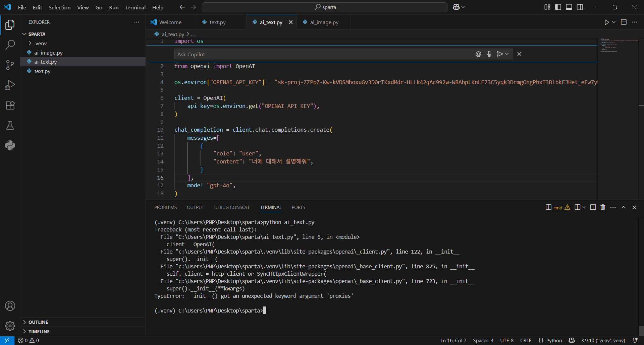Open the Copilot title bar dropdown arrow
644x345 pixels.
[463, 7]
